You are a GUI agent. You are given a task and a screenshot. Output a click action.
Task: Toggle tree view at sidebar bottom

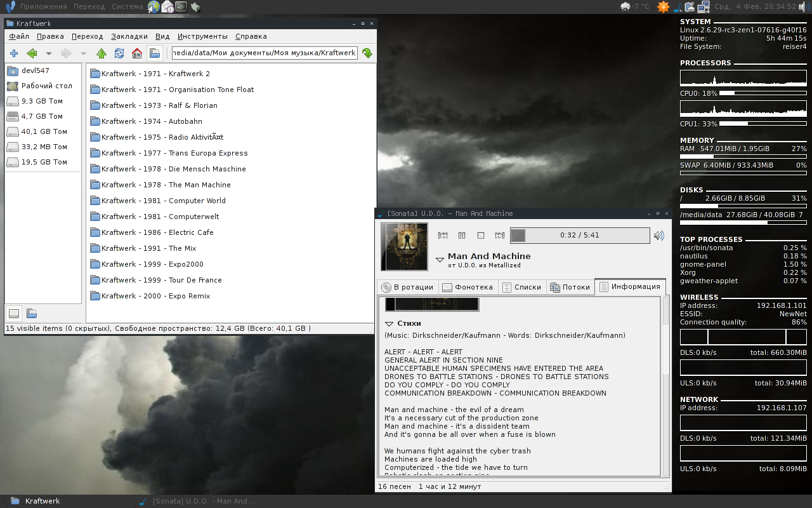tap(31, 313)
